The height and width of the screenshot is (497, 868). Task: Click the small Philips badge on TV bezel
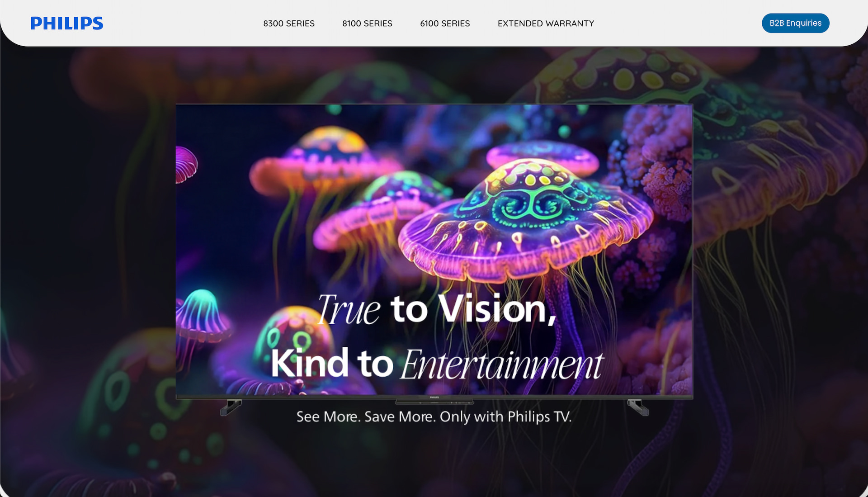pos(434,398)
